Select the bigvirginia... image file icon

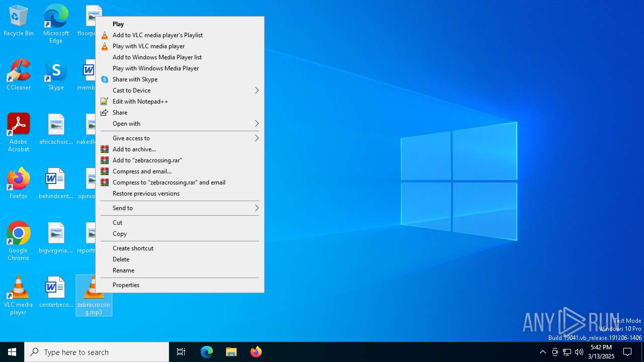(x=56, y=238)
